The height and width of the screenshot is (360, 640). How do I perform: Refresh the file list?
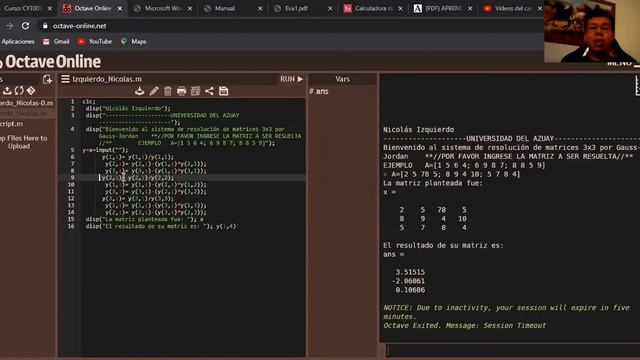click(19, 91)
